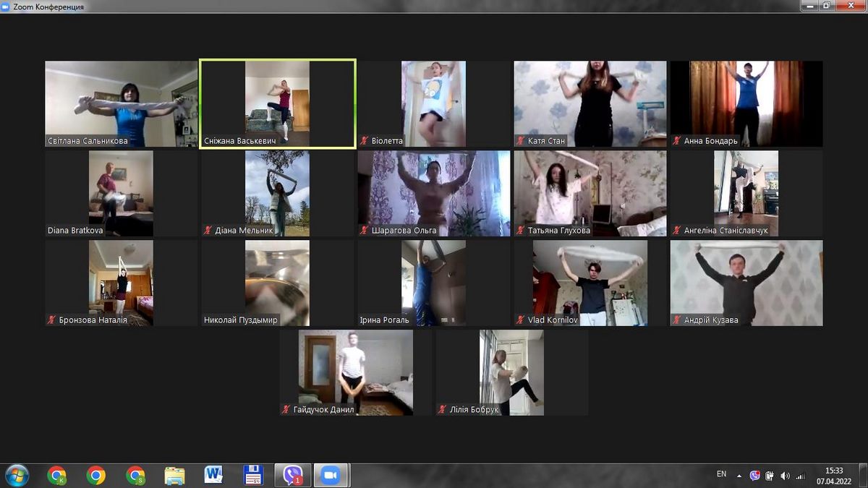Launch Chrome with the S profile badge
Viewport: 868px width, 488px height.
coord(135,475)
